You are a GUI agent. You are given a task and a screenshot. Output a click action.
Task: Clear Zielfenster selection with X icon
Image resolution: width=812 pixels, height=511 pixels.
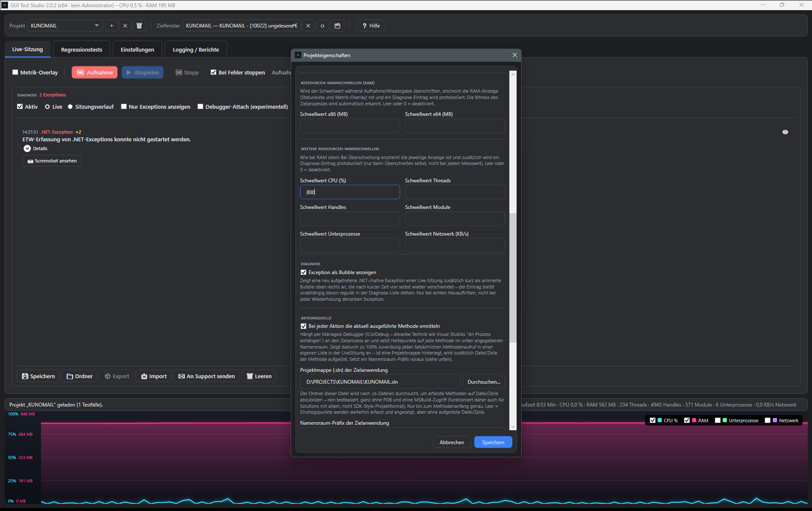[308, 26]
